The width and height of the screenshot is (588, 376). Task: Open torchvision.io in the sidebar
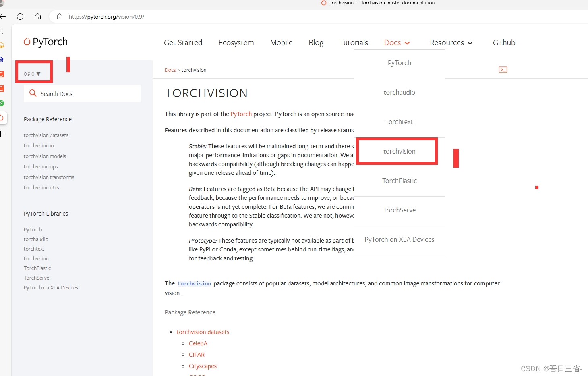39,146
